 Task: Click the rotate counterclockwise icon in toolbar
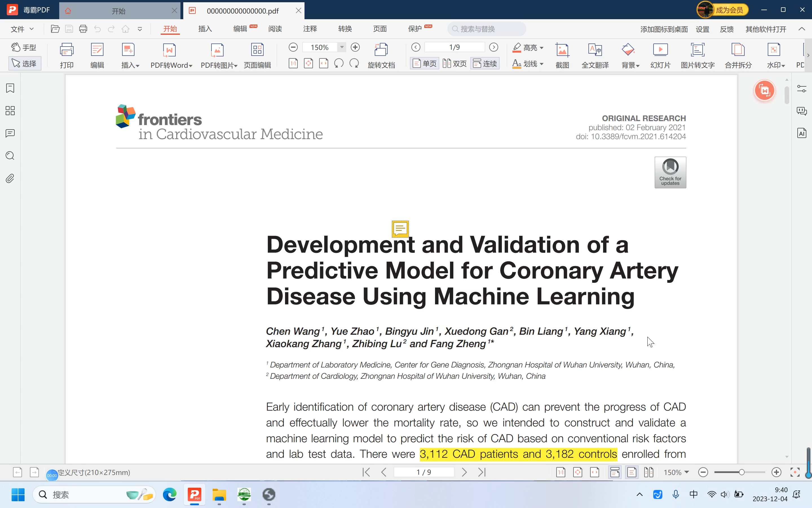click(x=339, y=63)
